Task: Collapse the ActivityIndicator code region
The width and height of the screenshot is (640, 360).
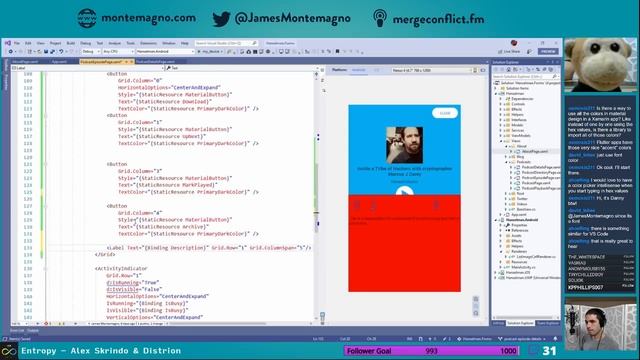Action: [x=45, y=269]
